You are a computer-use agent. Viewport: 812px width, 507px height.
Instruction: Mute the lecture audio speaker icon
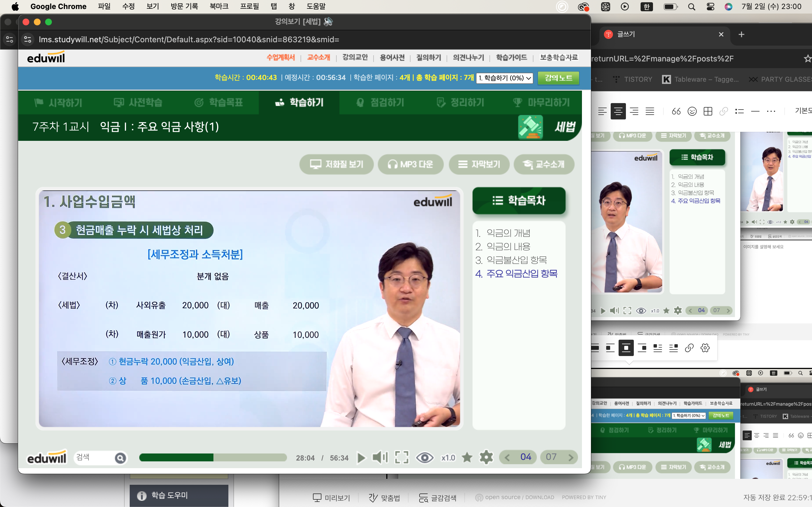click(x=380, y=457)
